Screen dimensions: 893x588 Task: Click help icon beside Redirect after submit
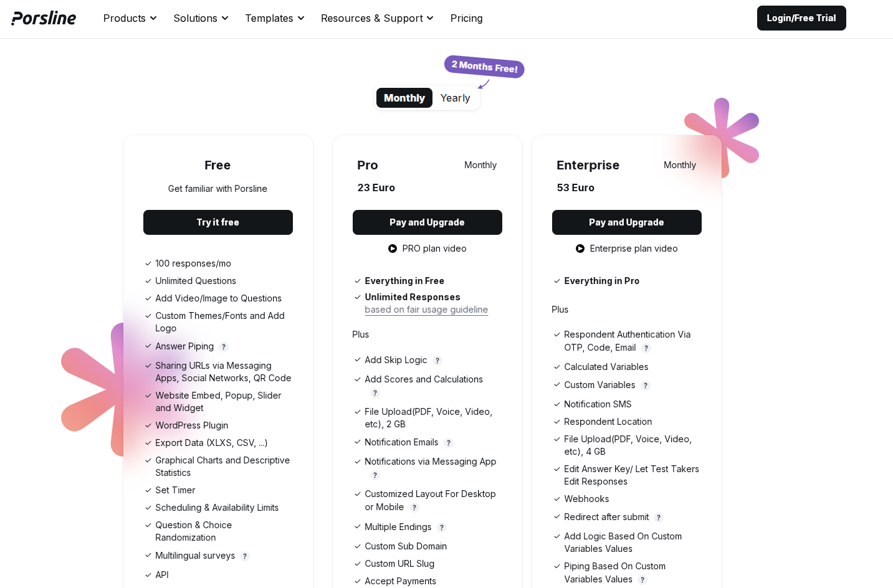(x=659, y=518)
